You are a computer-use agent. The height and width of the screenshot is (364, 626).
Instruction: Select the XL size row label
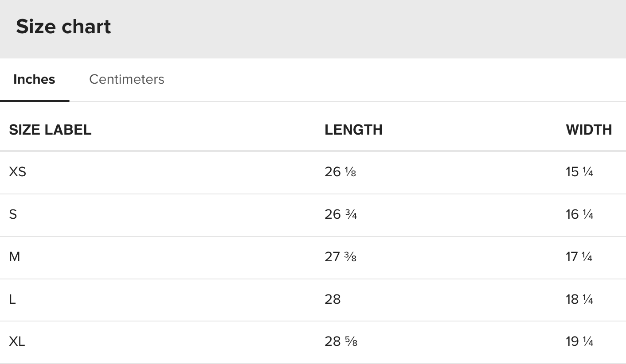(x=17, y=342)
